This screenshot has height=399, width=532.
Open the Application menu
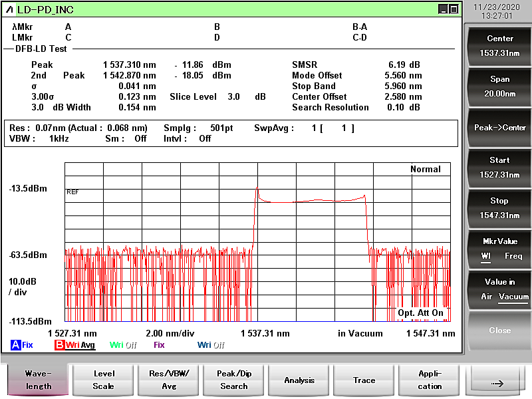430,380
